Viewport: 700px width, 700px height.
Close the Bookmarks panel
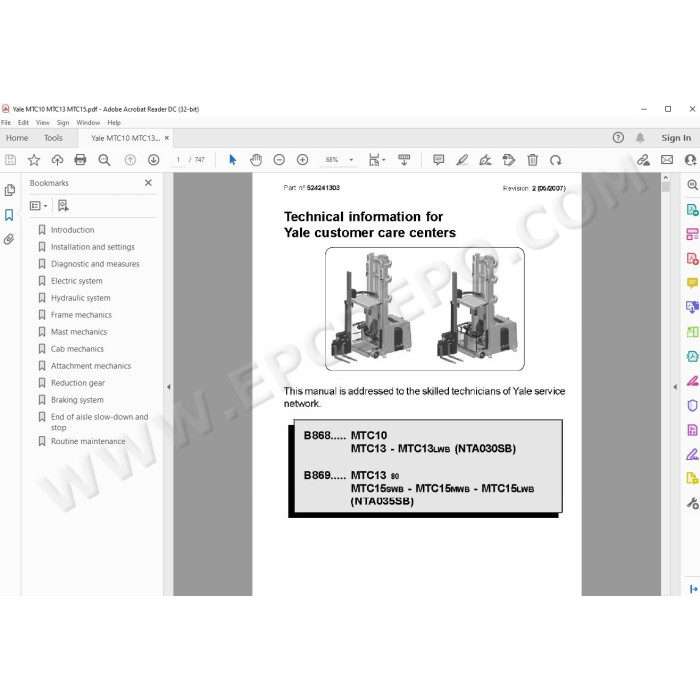148,183
